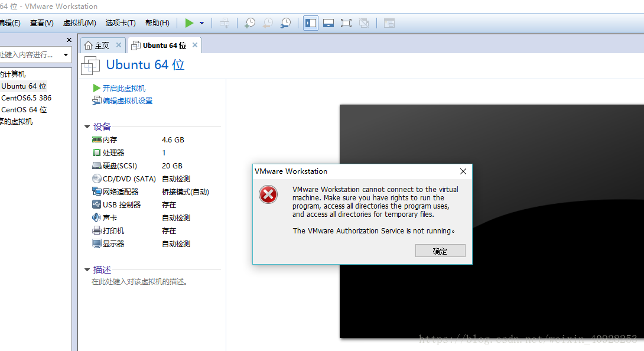644x351 pixels.
Task: Click the 处理器 value 1
Action: pos(164,153)
